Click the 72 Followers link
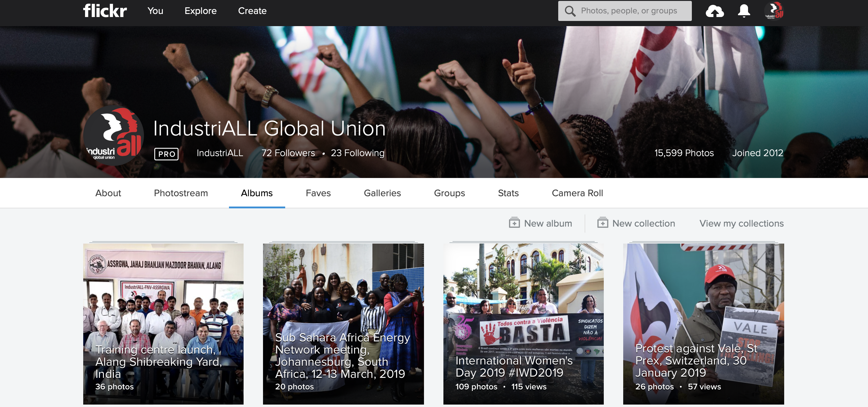The height and width of the screenshot is (407, 868). pos(288,153)
